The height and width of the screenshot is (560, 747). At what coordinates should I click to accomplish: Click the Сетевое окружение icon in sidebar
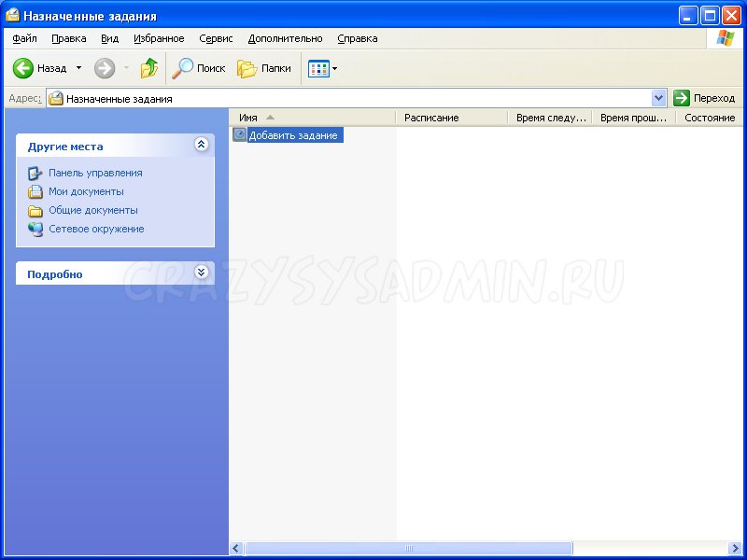coord(35,229)
